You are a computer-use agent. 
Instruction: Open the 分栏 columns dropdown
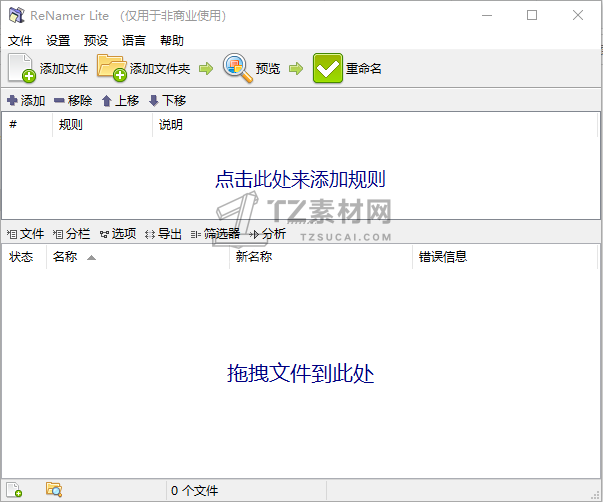tap(72, 233)
